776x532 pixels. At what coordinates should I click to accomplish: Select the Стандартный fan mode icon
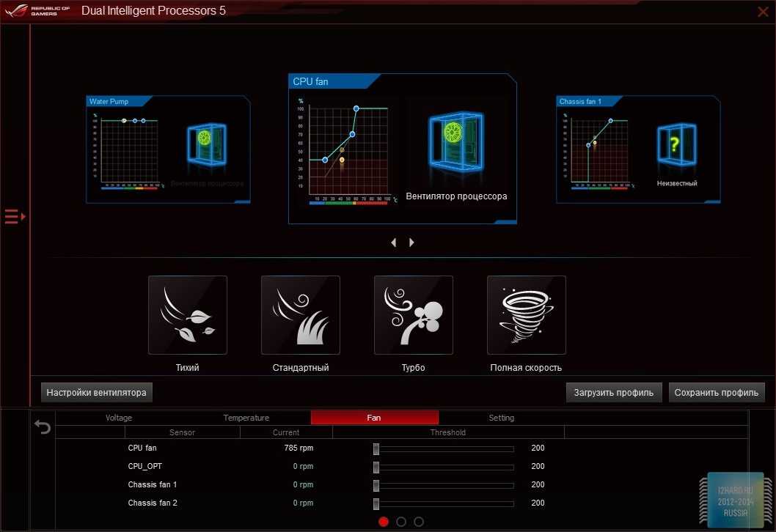[x=301, y=315]
